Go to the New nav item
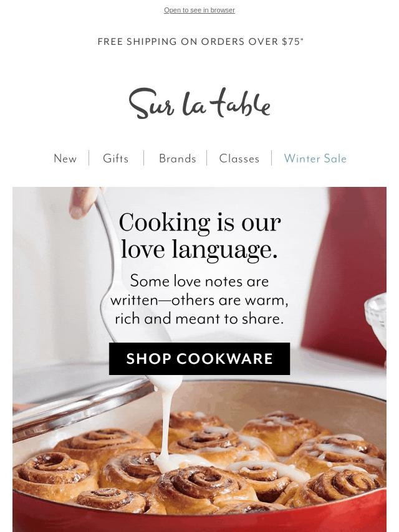 click(x=65, y=158)
